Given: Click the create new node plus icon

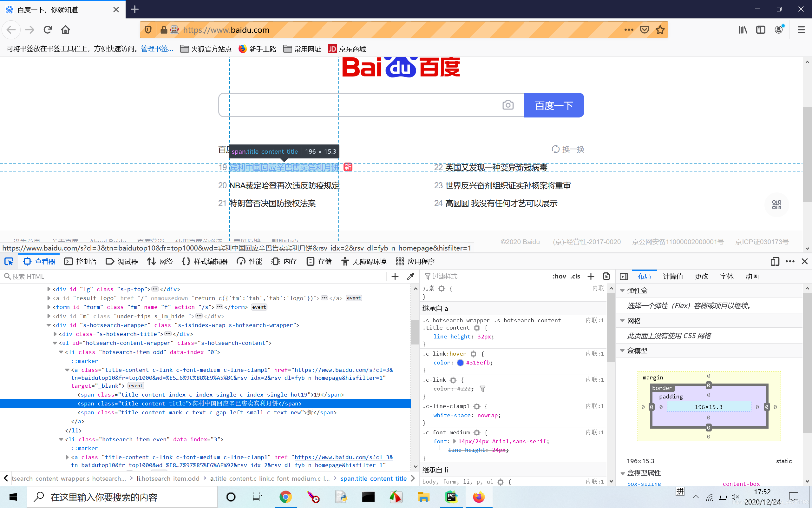Looking at the screenshot, I should pyautogui.click(x=395, y=277).
